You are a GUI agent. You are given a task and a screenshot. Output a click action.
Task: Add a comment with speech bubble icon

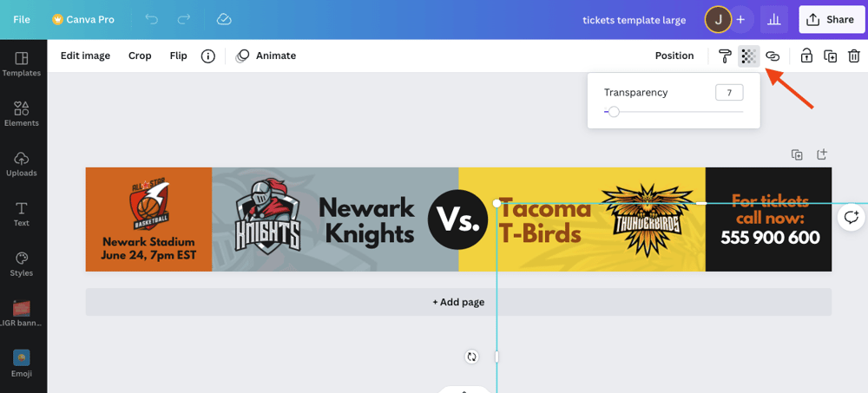[852, 217]
